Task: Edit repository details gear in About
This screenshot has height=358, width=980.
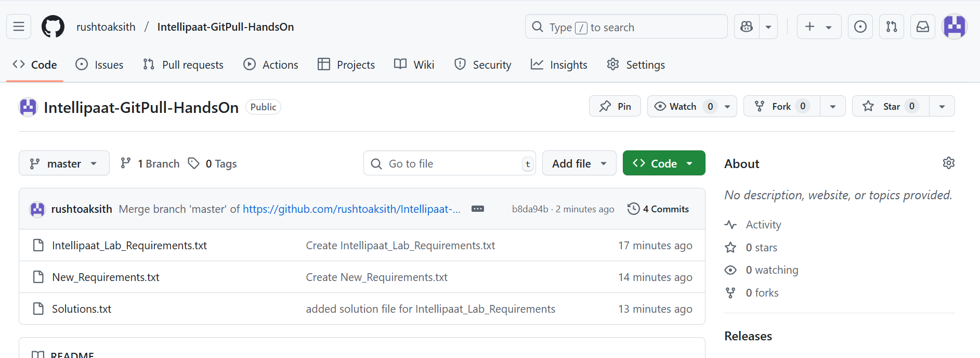Action: click(x=948, y=163)
